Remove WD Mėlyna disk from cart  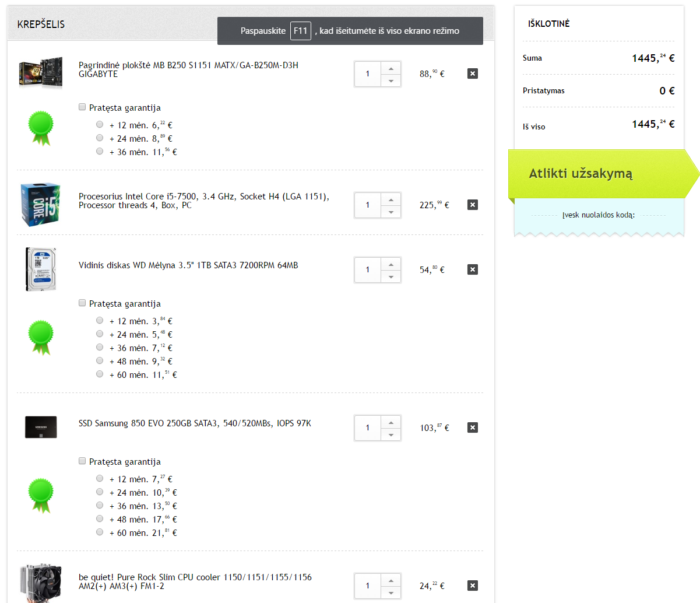pos(473,269)
